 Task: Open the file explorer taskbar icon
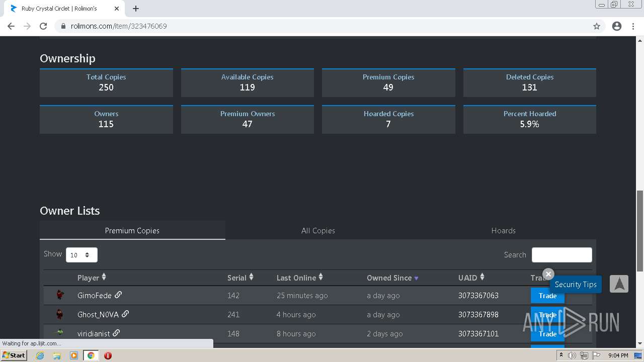pos(57,355)
